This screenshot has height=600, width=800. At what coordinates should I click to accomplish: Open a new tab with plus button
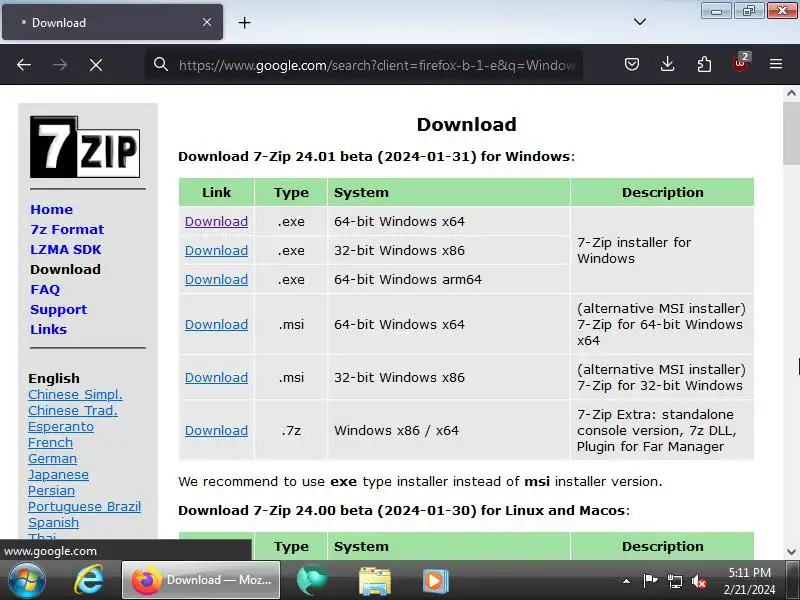[244, 22]
